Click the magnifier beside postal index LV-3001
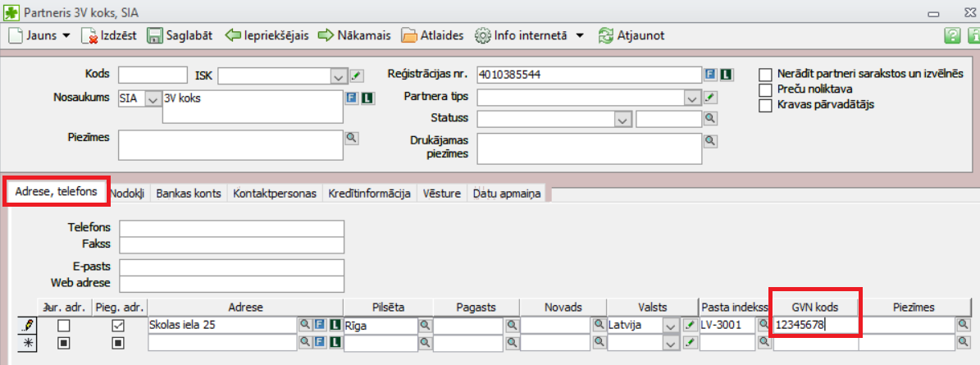The height and width of the screenshot is (365, 980). click(x=763, y=324)
